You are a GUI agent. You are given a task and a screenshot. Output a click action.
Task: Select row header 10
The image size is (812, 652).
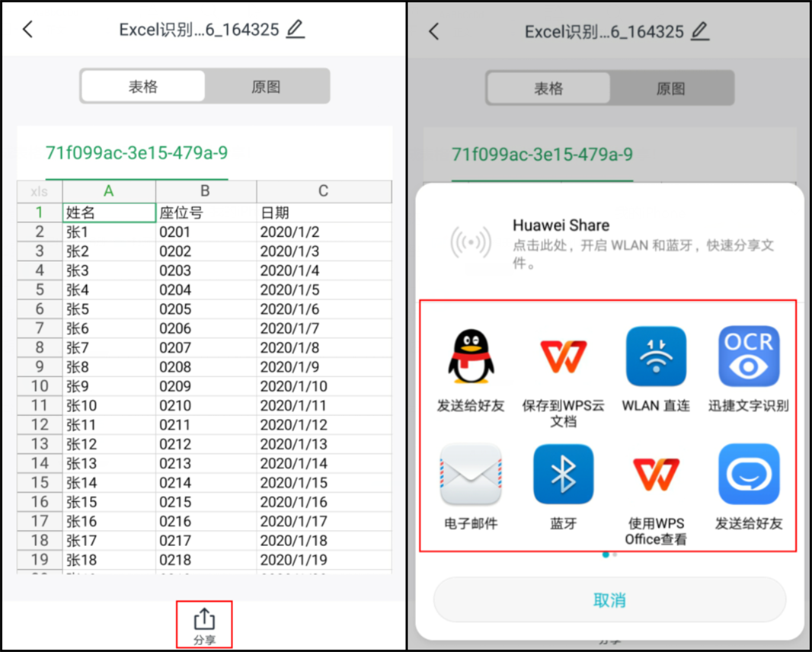(x=40, y=386)
